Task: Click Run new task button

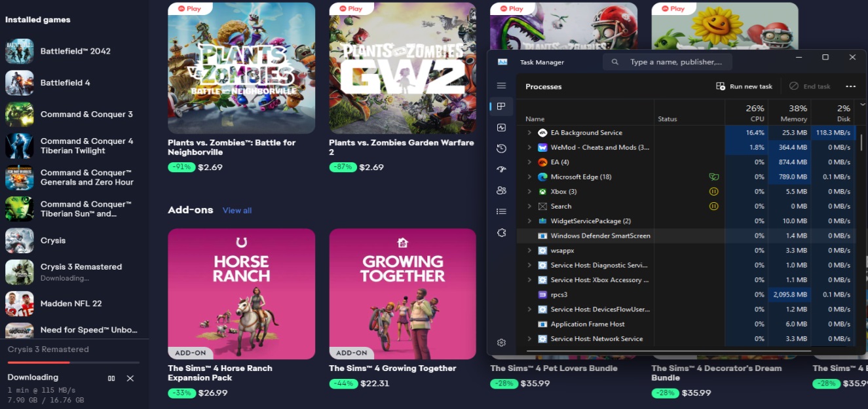Action: (744, 86)
